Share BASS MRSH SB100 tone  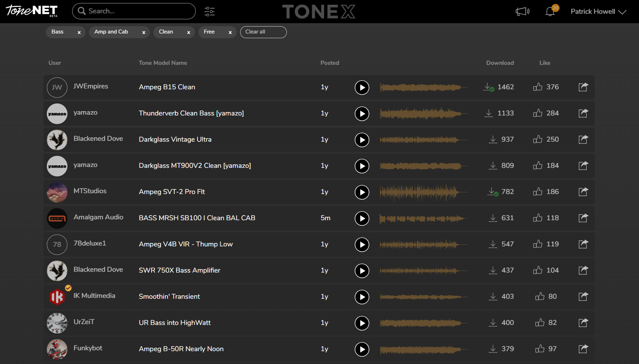coord(583,218)
